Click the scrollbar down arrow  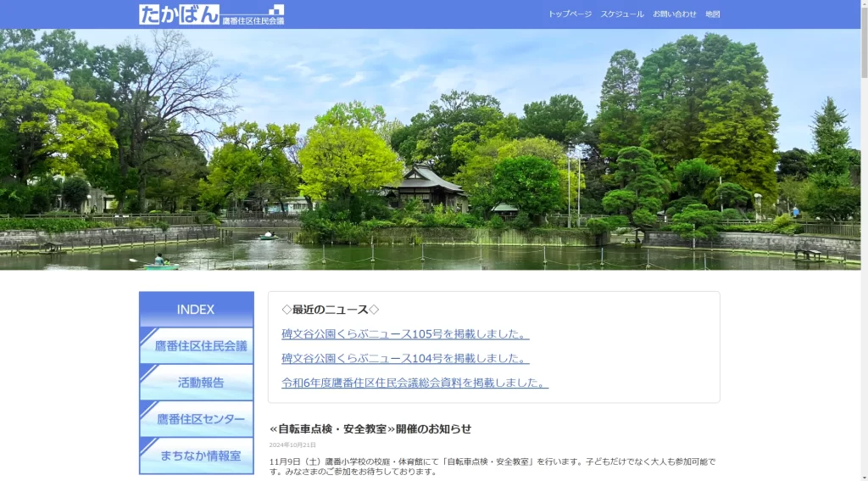click(863, 475)
